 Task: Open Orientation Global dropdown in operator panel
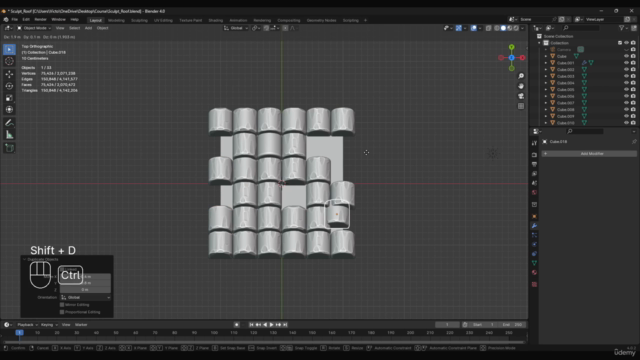click(x=86, y=298)
